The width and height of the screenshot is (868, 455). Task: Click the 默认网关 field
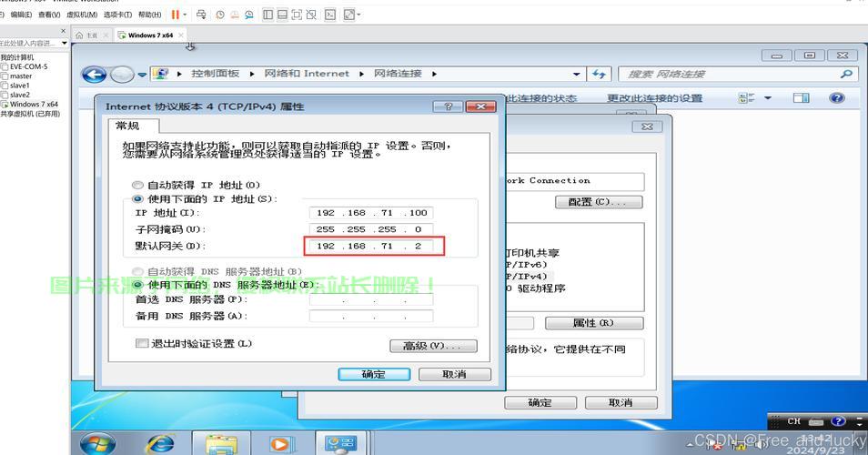371,246
